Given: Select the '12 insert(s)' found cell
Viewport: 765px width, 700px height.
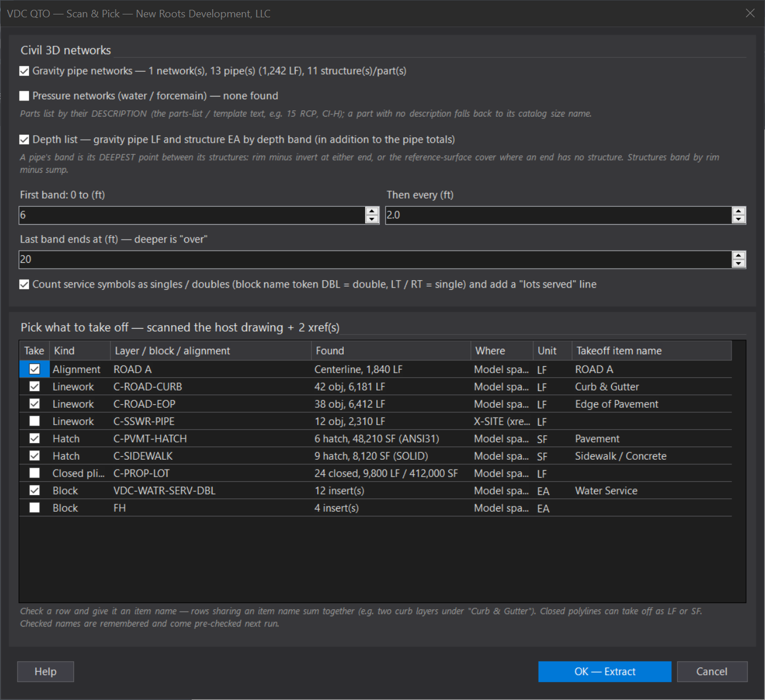Looking at the screenshot, I should [391, 490].
